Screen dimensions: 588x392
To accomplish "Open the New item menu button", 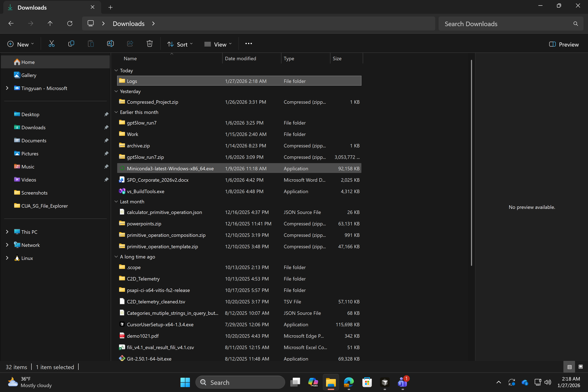I will 20,45.
